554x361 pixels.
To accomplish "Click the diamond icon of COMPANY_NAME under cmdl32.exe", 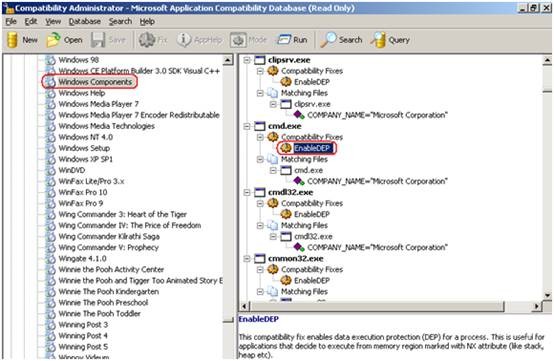I will coord(299,247).
